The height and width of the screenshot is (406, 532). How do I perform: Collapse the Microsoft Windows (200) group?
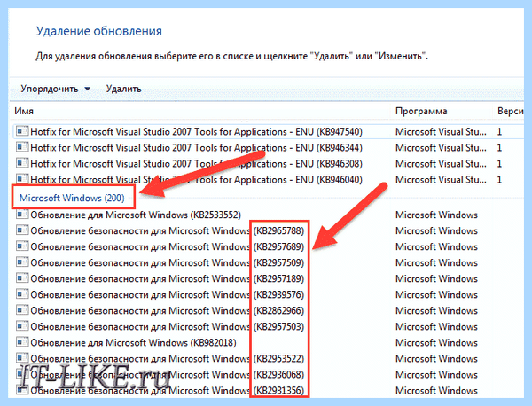coord(72,198)
